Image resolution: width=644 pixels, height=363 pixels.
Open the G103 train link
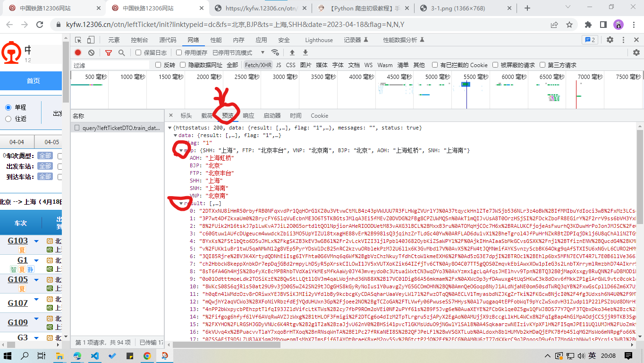point(17,241)
